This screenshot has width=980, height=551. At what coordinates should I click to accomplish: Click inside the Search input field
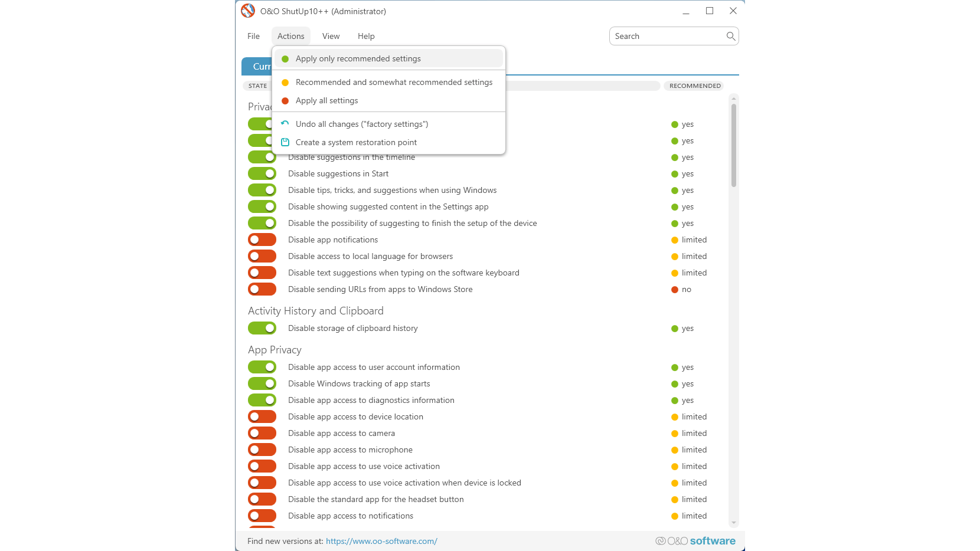coord(667,36)
